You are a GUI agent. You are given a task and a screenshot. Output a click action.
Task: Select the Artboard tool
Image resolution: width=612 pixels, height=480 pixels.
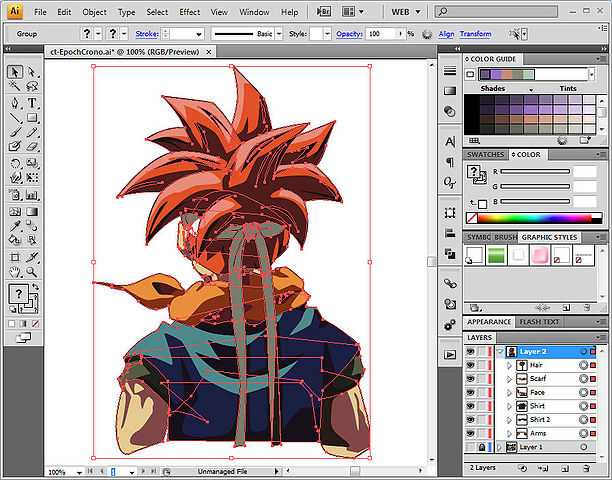(x=15, y=258)
